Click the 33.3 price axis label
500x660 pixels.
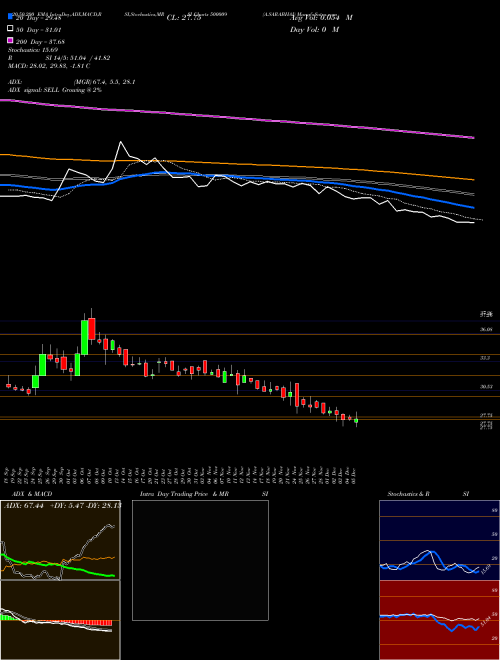485,358
